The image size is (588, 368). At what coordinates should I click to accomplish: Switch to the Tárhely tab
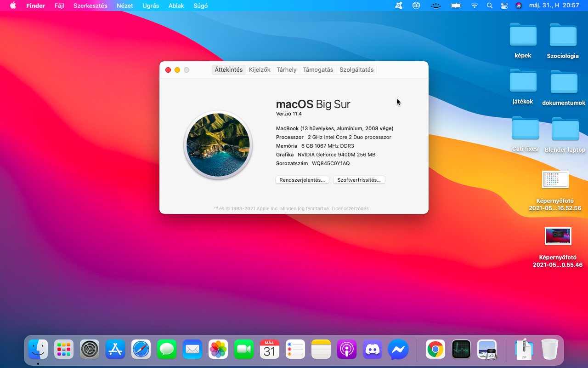pos(287,70)
